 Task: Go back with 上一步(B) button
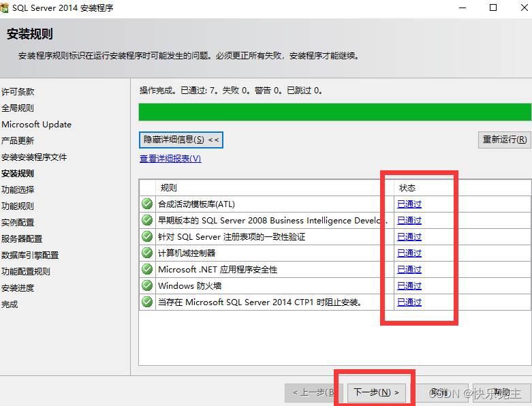(314, 392)
